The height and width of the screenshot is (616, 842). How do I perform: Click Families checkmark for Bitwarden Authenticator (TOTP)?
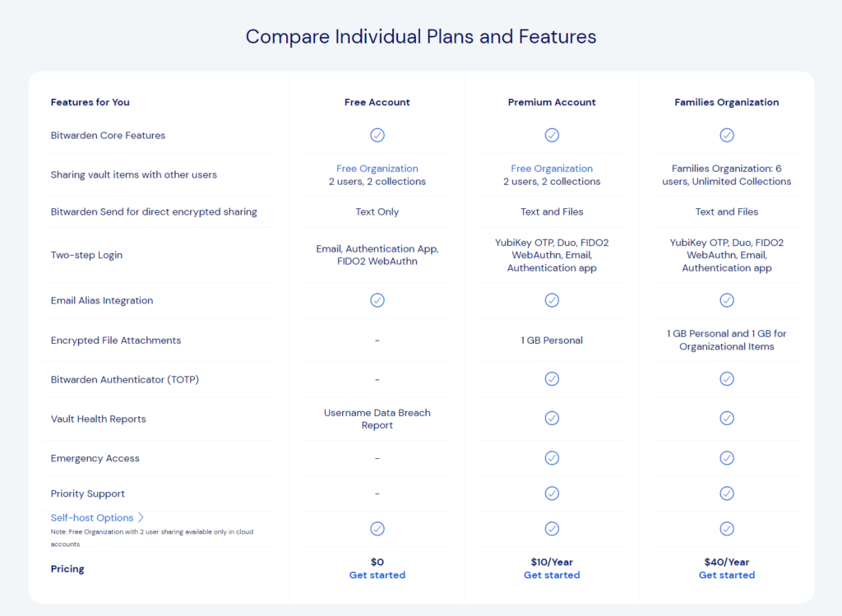click(727, 379)
